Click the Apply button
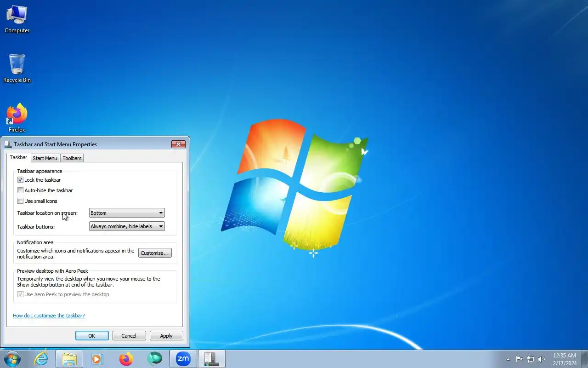Image resolution: width=588 pixels, height=368 pixels. [166, 336]
